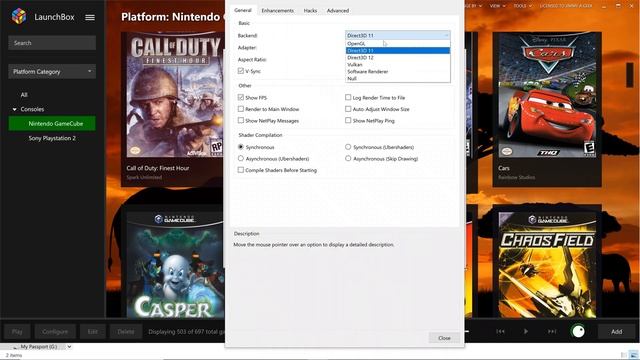Screen dimensions: 640x360
Task: Check Compile Shaders Before Starting
Action: (x=241, y=170)
